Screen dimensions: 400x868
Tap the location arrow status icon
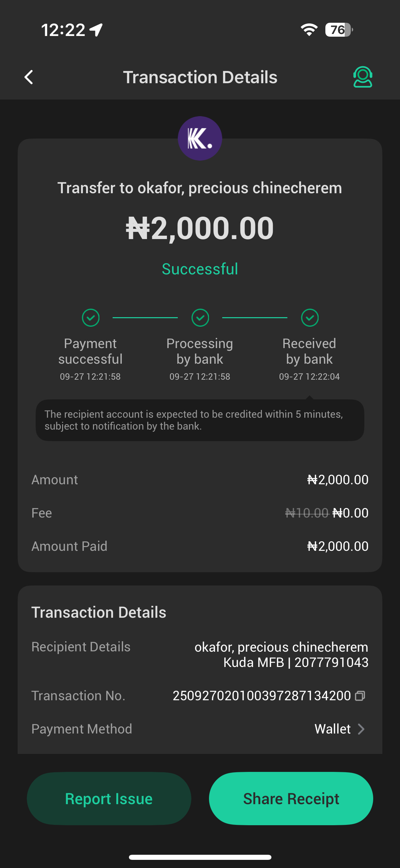[x=96, y=30]
